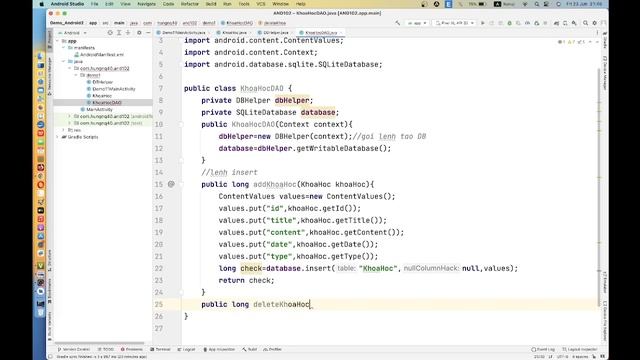Click the Finder icon in the dock
The height and width of the screenshot is (360, 640).
[40, 56]
